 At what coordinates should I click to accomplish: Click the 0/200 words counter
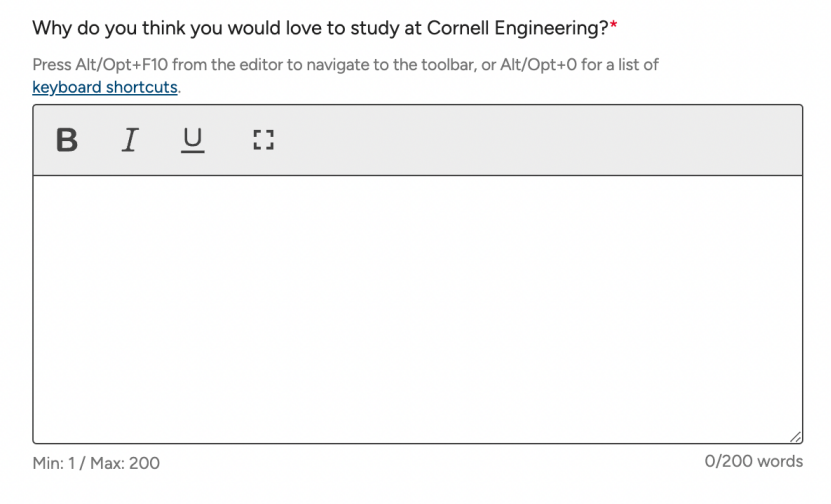(x=754, y=462)
